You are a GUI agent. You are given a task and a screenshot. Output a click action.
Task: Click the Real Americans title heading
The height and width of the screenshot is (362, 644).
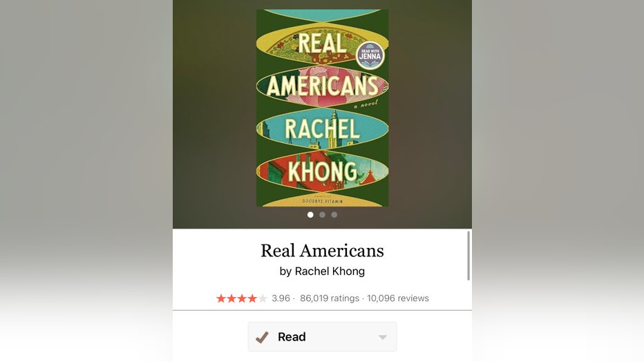pos(323,251)
